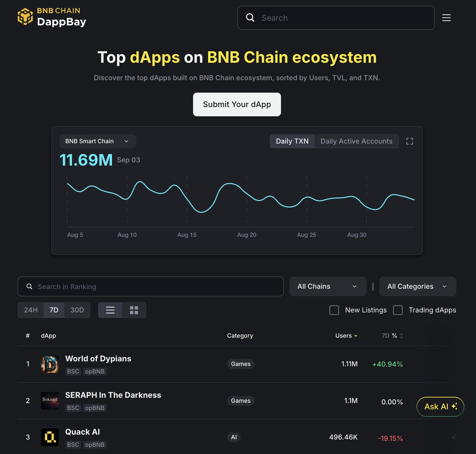Expand the chart to fullscreen
The height and width of the screenshot is (454, 476).
pyautogui.click(x=410, y=141)
